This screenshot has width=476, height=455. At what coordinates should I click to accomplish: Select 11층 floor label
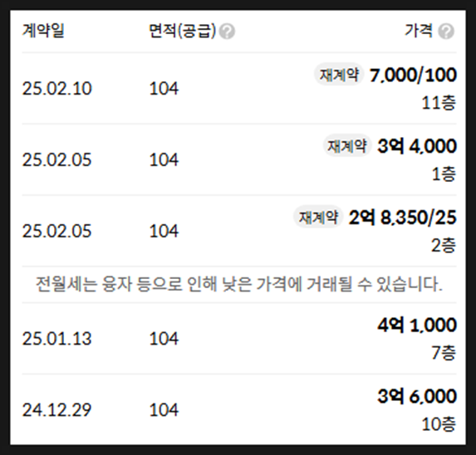tap(439, 103)
